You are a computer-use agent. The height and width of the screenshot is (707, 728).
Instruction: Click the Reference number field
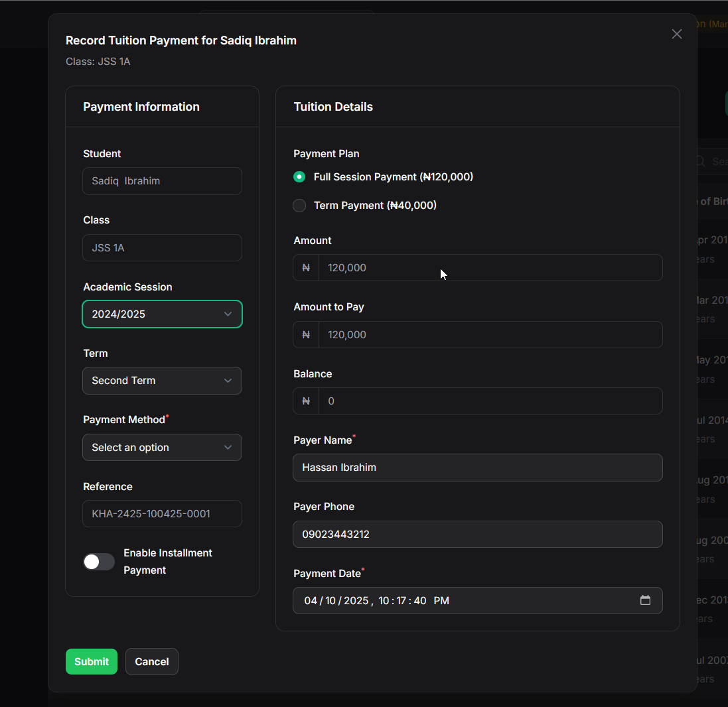pyautogui.click(x=162, y=514)
